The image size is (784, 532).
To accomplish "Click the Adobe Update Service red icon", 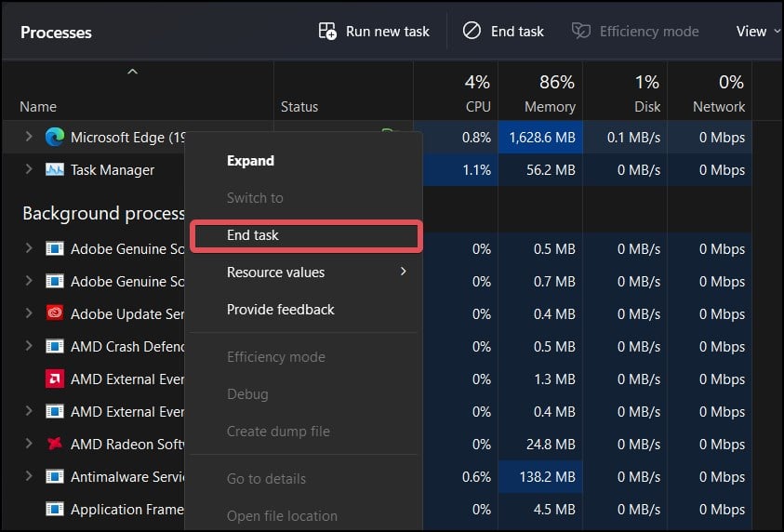I will 55,313.
